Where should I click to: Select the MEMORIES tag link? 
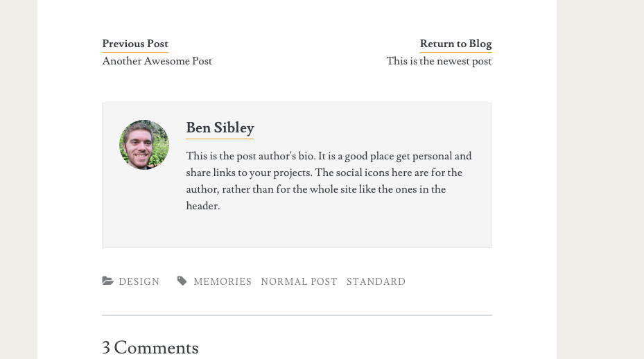point(223,281)
